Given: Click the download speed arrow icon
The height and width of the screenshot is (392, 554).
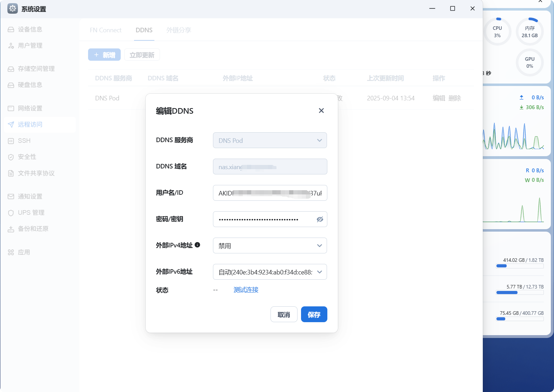Looking at the screenshot, I should pos(521,107).
